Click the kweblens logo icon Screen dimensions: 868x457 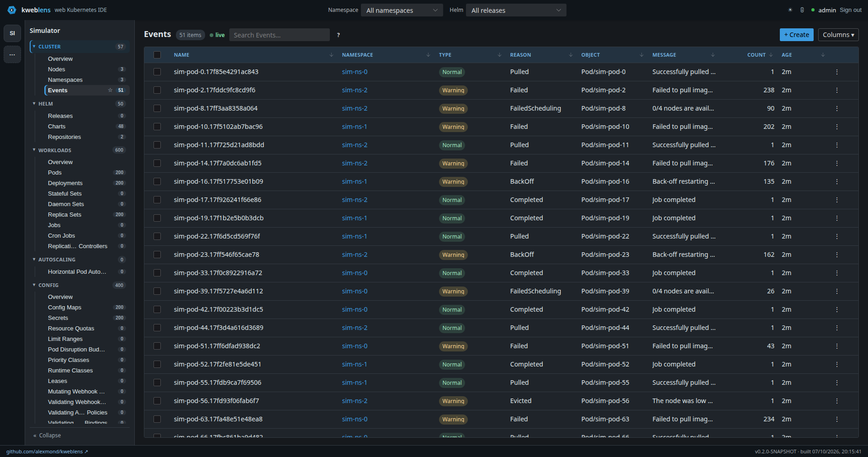coord(12,10)
